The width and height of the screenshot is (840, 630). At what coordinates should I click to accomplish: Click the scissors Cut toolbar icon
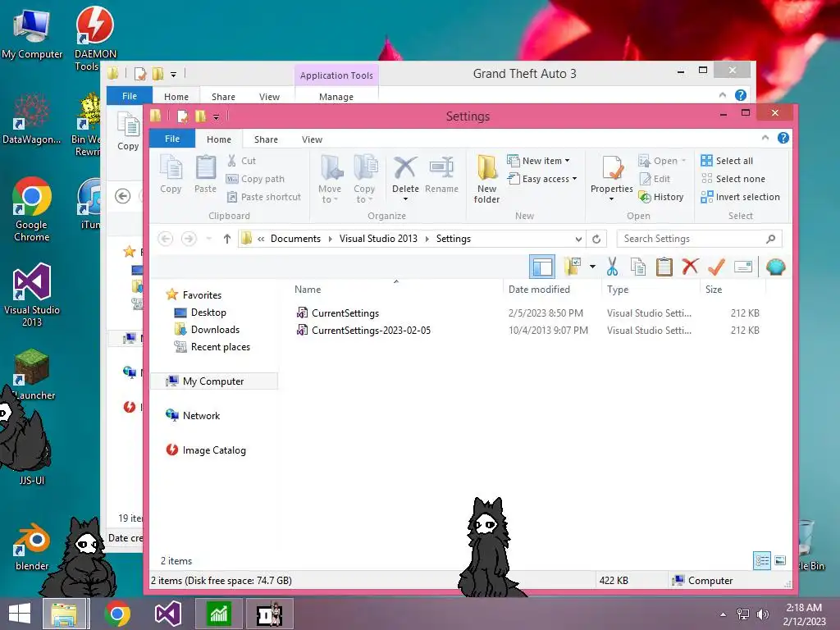(x=612, y=267)
